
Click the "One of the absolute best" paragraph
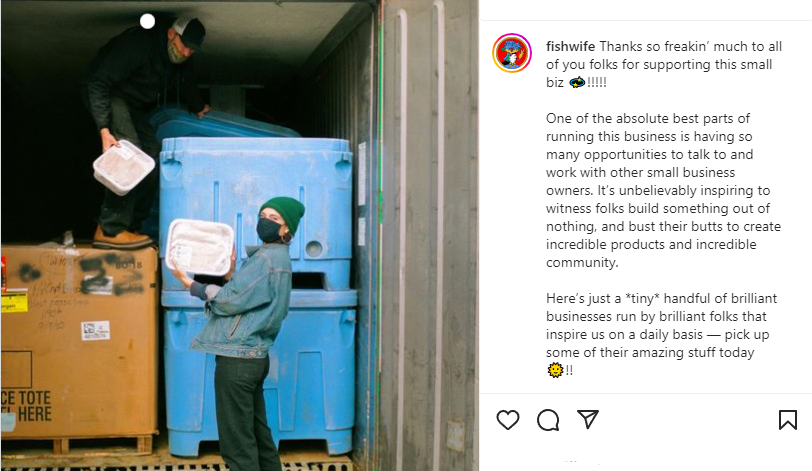pyautogui.click(x=663, y=190)
